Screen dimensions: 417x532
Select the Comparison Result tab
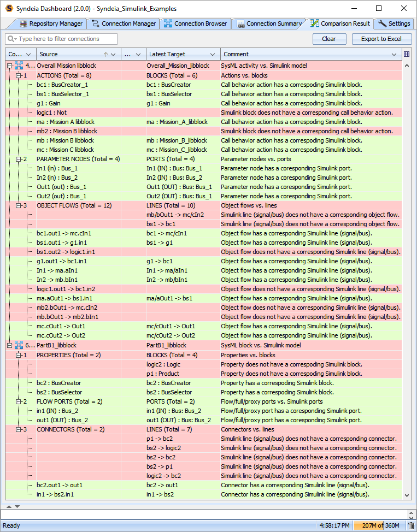[340, 23]
